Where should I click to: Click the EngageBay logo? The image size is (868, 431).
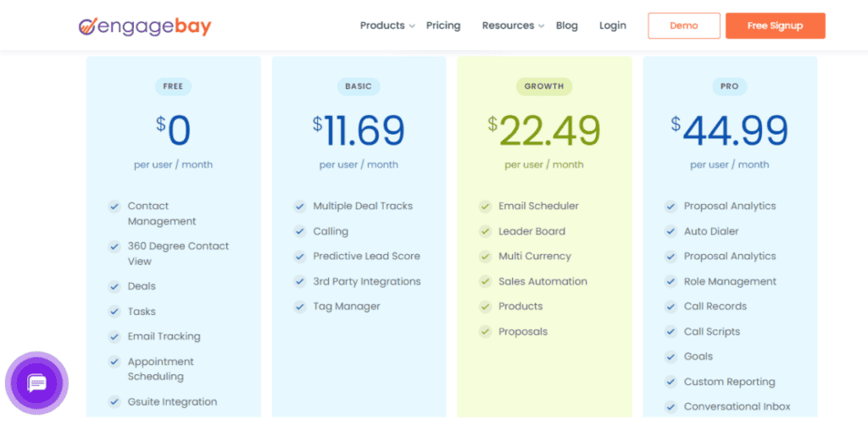(x=145, y=25)
